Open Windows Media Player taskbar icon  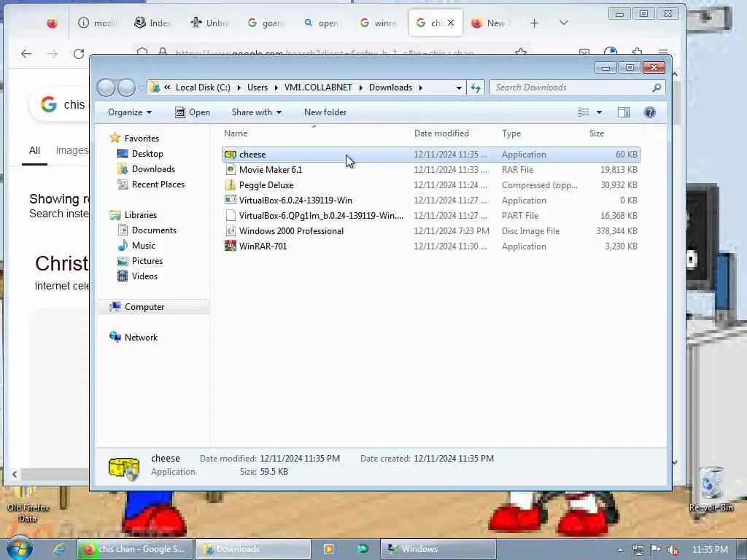(328, 549)
